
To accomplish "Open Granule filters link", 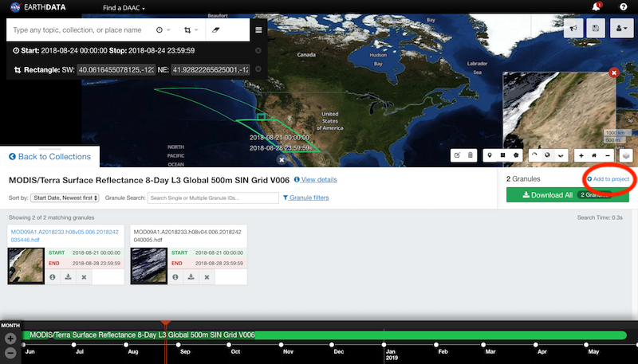I will (x=306, y=198).
